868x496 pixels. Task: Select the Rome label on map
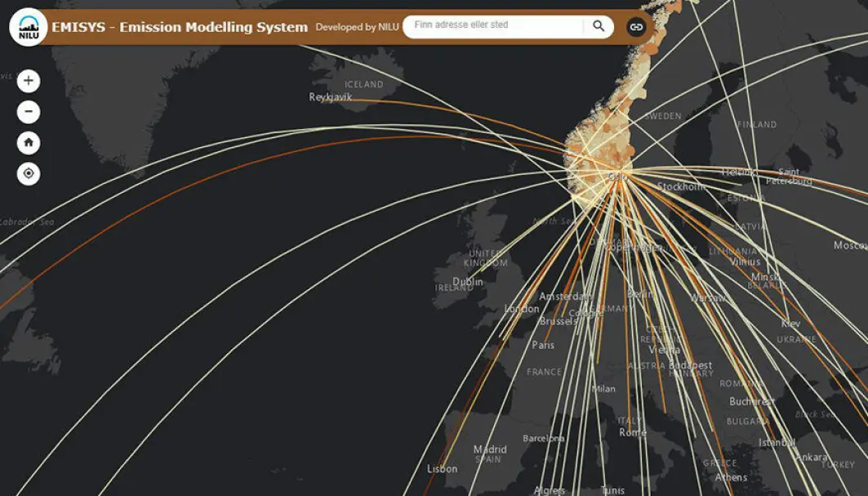tap(633, 432)
